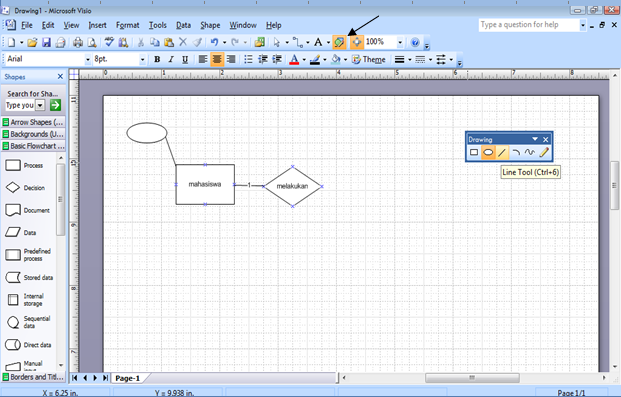Open the font name dropdown Arial
The width and height of the screenshot is (621, 397).
[88, 59]
